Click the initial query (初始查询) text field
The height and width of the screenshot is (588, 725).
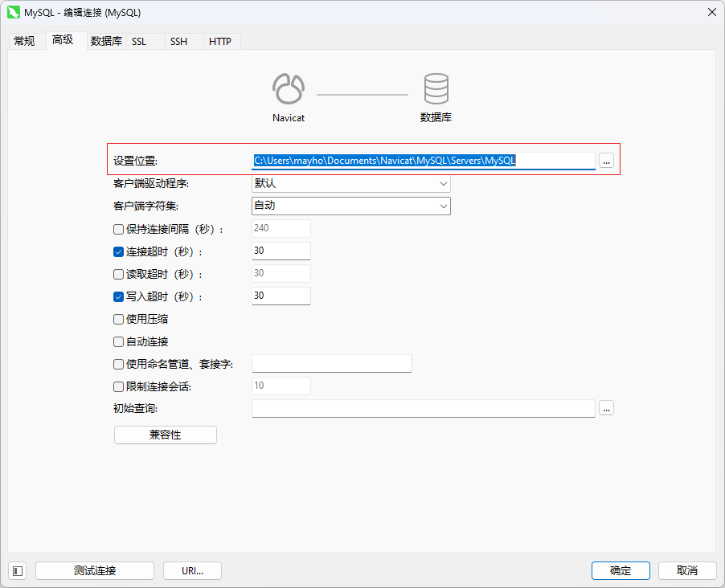[423, 408]
